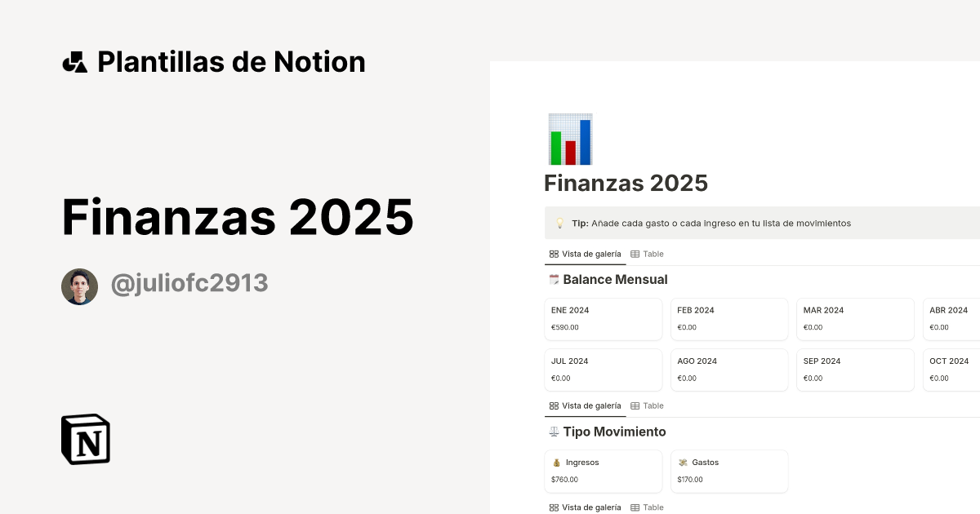Open the Gastos card showing $170.00
Viewport: 980px width, 514px height.
click(x=729, y=471)
